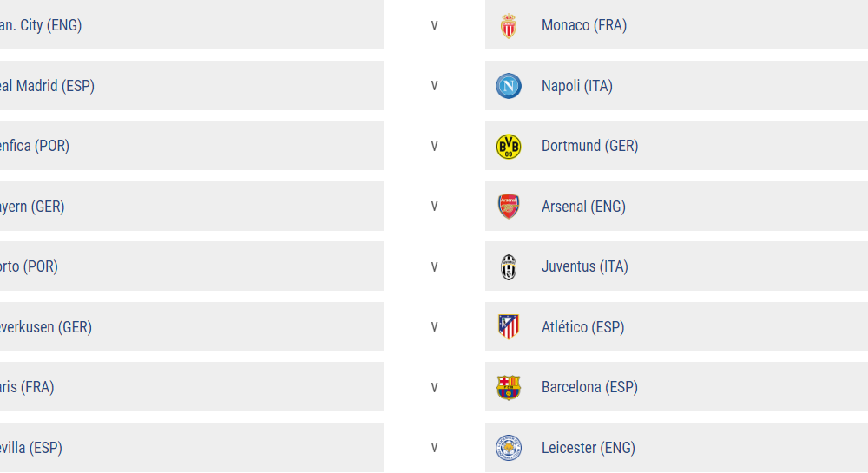
Task: Click the Dortmund BVB crest icon
Action: click(509, 147)
